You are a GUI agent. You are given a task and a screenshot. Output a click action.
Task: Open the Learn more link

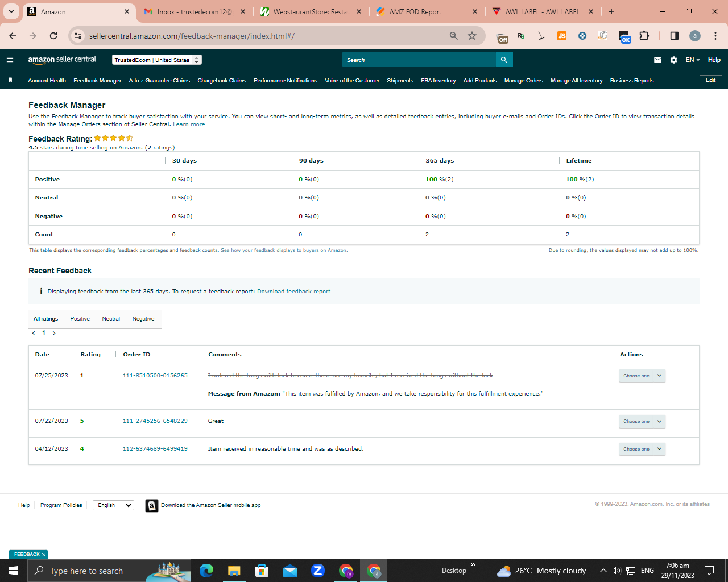point(189,124)
